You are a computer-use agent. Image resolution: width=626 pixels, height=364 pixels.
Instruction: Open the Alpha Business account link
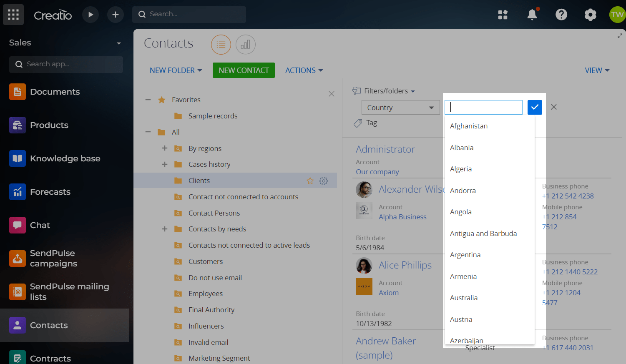pyautogui.click(x=402, y=217)
